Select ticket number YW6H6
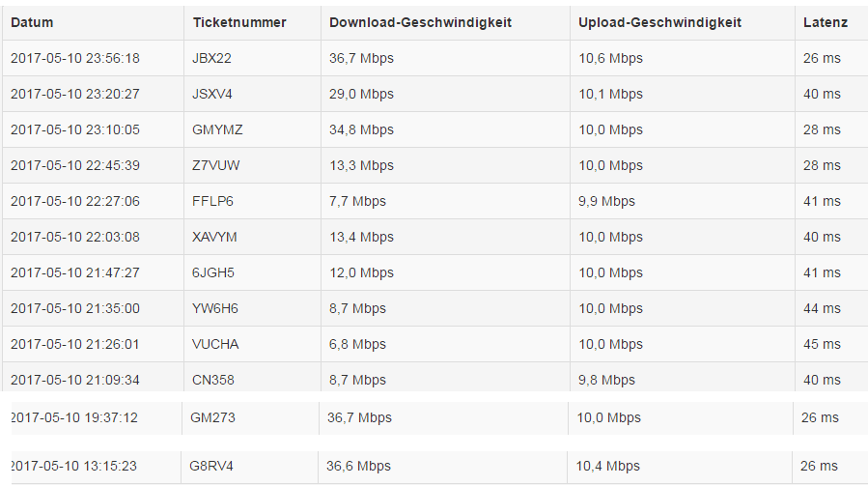The image size is (868, 486). point(215,308)
